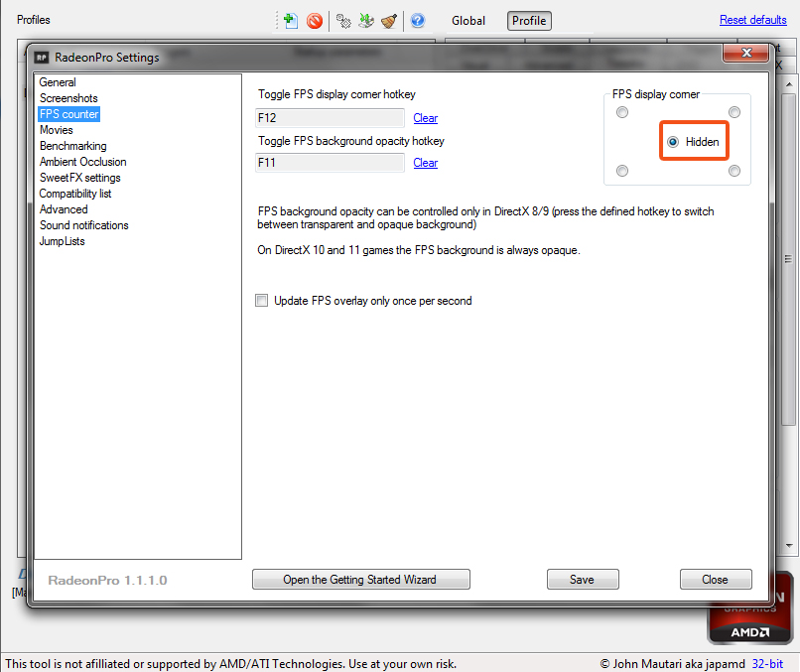
Task: Open SweetFX settings category
Action: click(x=80, y=177)
